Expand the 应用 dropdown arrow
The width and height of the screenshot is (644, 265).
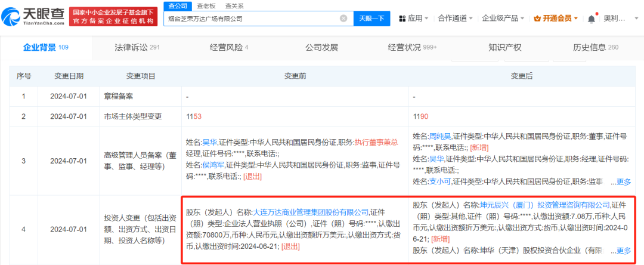[426, 19]
